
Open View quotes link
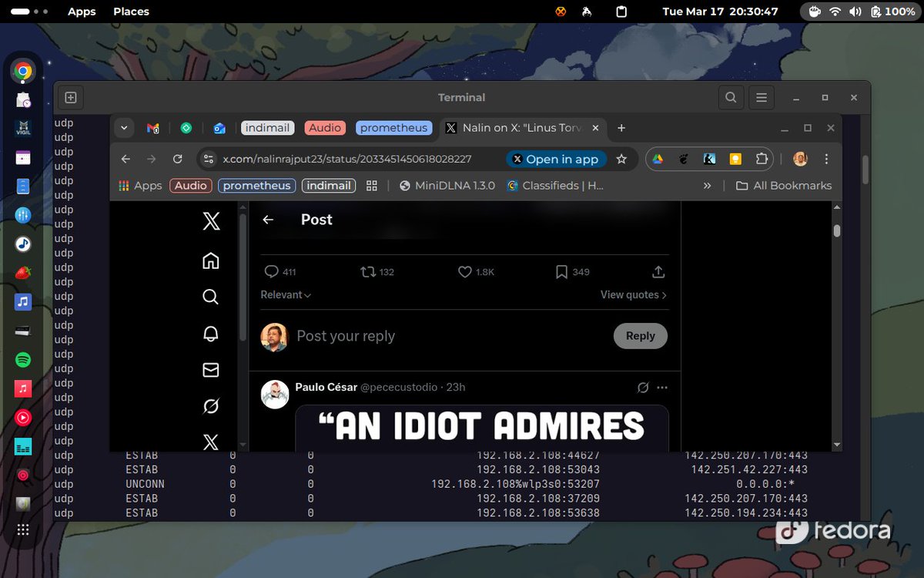(634, 294)
